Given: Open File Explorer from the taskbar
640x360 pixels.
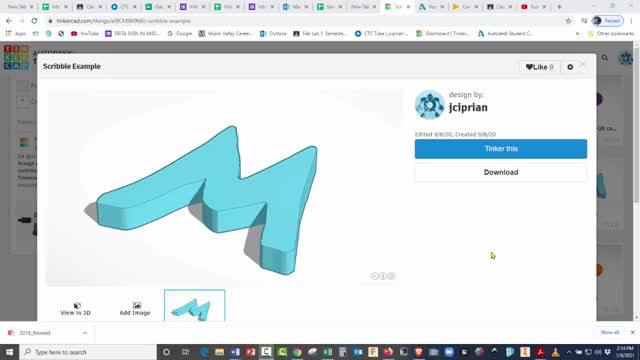Looking at the screenshot, I should click(x=220, y=352).
